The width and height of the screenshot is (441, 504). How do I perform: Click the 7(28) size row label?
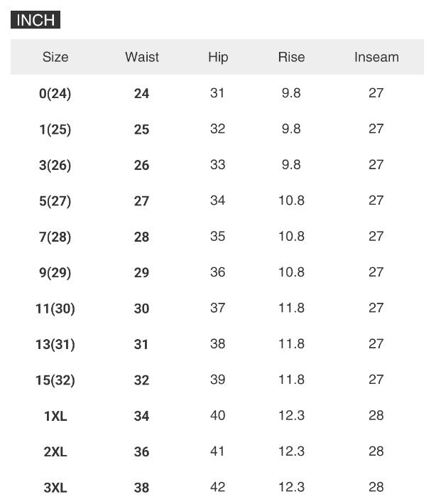coord(55,237)
